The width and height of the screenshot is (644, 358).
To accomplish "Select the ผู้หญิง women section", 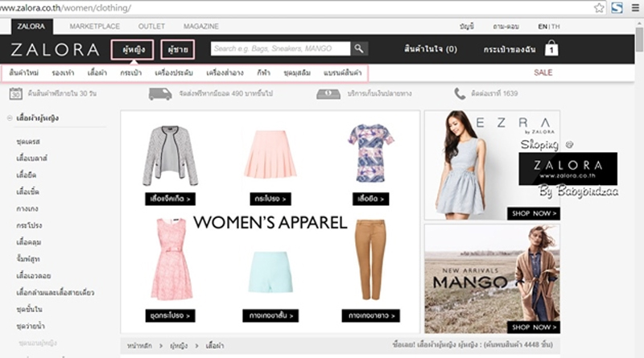I will pyautogui.click(x=132, y=50).
